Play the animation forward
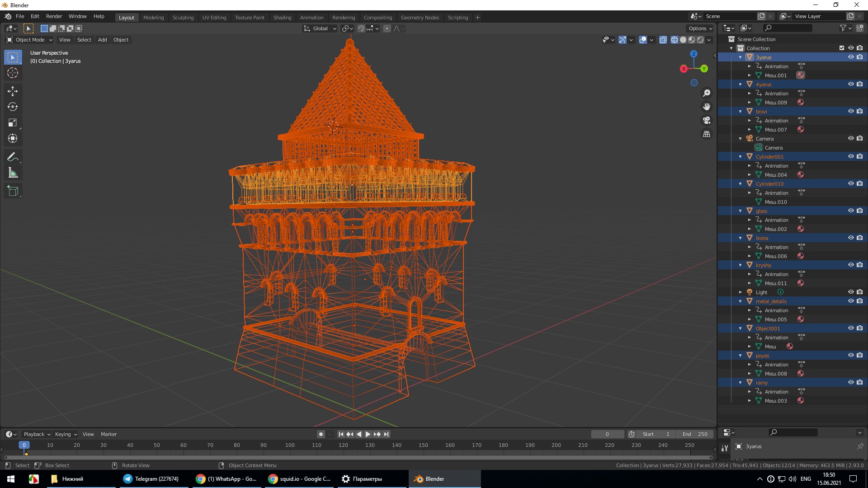 tap(368, 434)
